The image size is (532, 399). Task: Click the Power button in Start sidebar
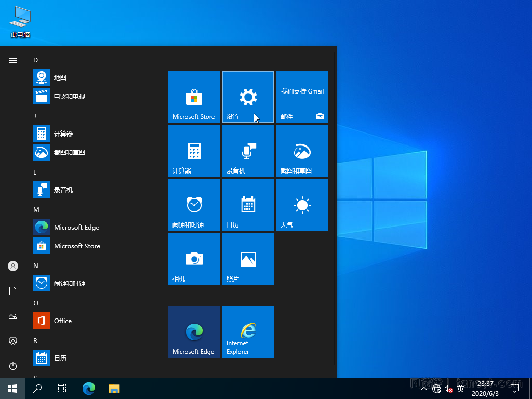point(13,366)
